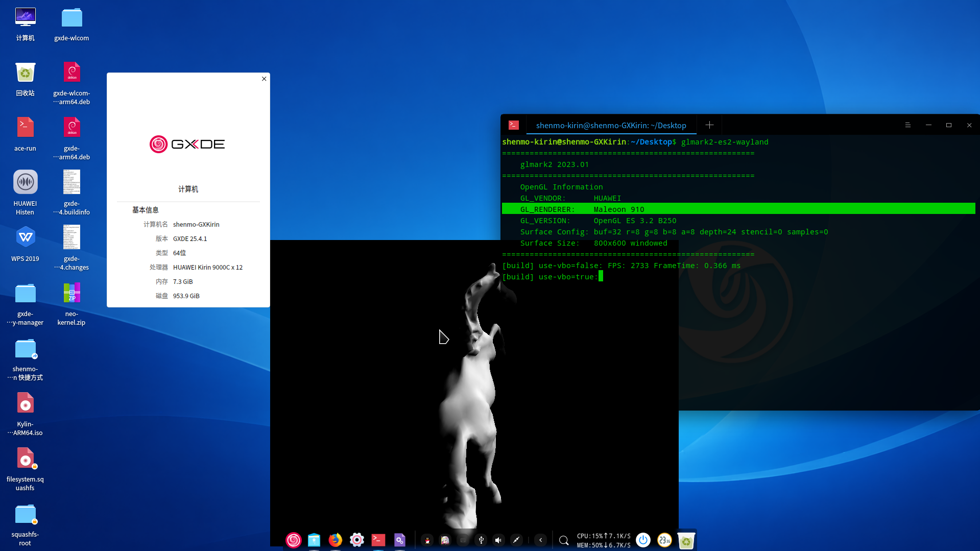Open the USB device tray icon
The image size is (980, 551).
(481, 540)
